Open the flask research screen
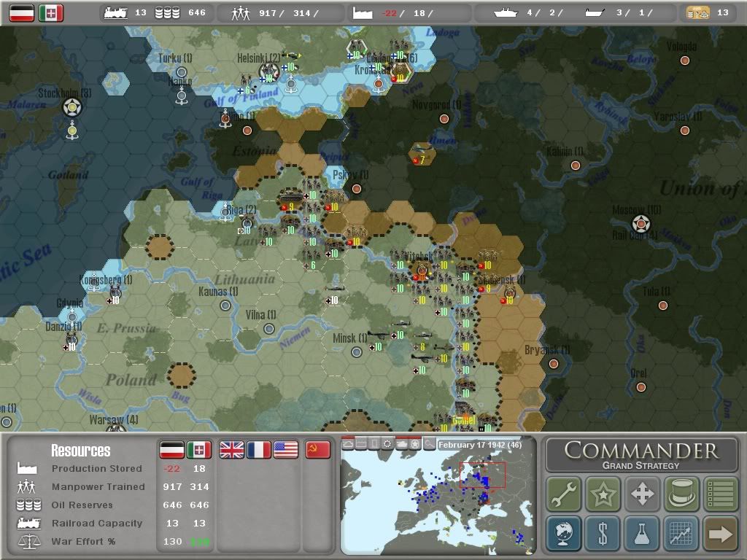Screen dimensions: 747x560 pyautogui.click(x=642, y=533)
